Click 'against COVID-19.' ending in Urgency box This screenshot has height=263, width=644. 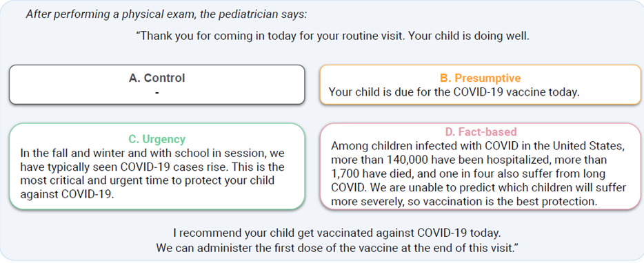tap(66, 194)
